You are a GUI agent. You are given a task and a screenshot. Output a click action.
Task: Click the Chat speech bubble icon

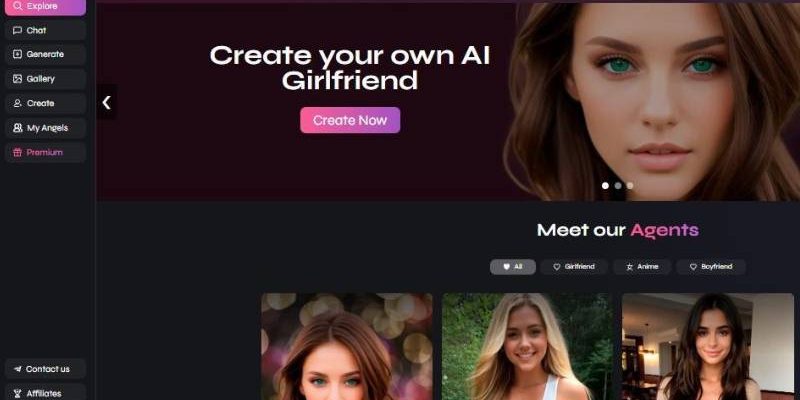coord(17,30)
